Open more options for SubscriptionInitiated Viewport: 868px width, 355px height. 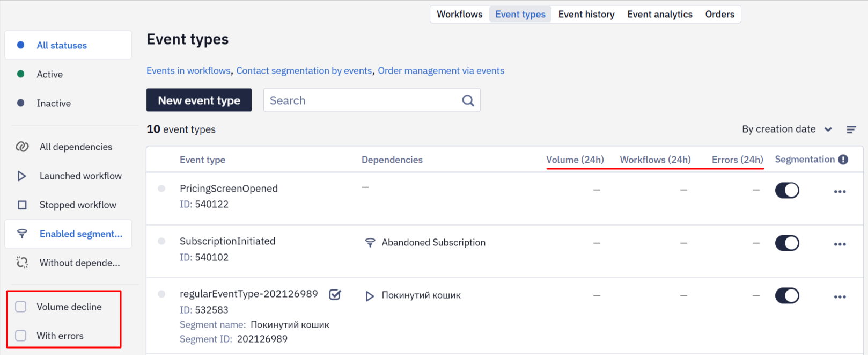click(x=840, y=244)
